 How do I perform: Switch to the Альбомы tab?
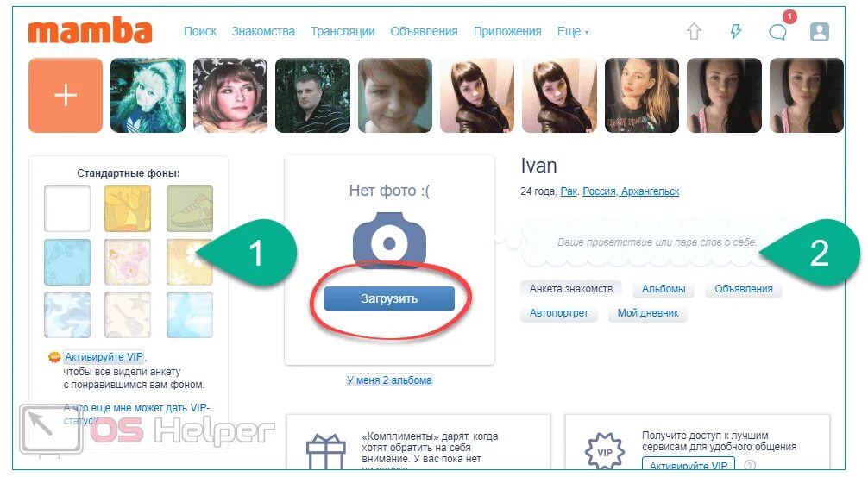[x=664, y=289]
